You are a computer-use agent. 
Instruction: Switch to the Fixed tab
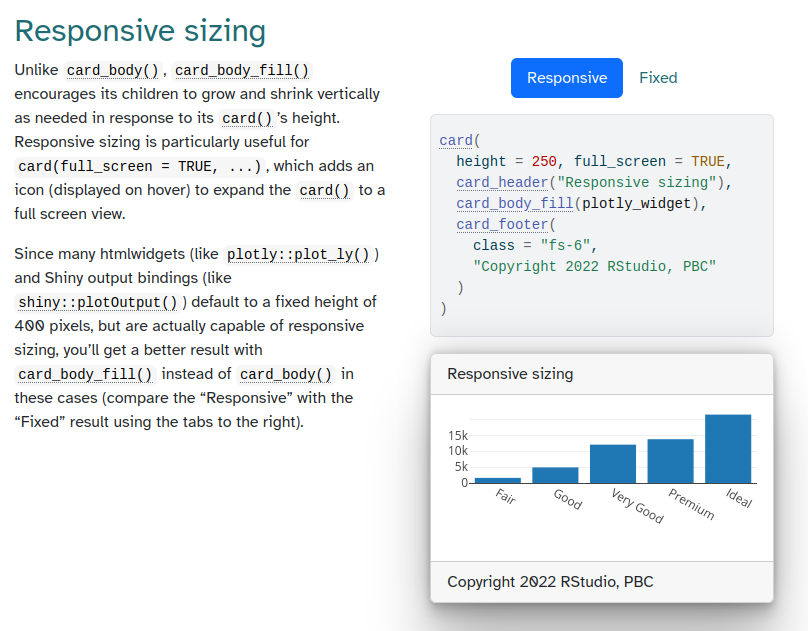[x=658, y=78]
